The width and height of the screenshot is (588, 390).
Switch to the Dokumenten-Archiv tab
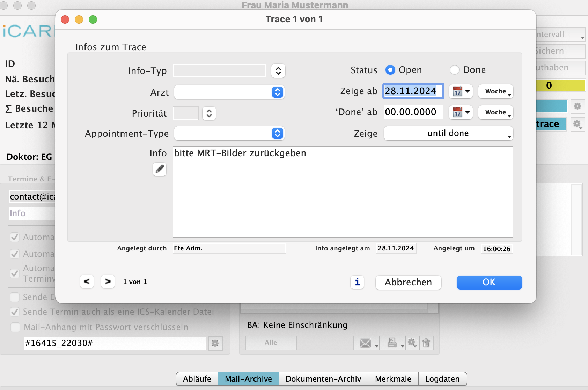[x=323, y=379]
